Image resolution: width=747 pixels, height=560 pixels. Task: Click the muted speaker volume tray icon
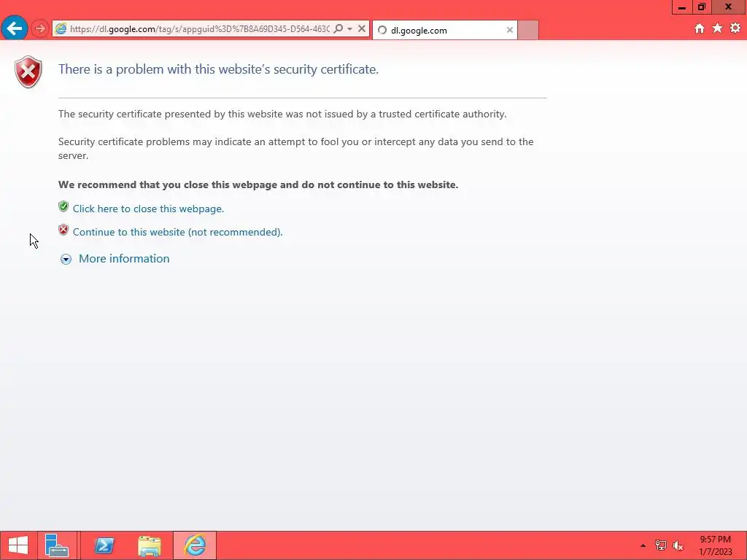pyautogui.click(x=678, y=545)
